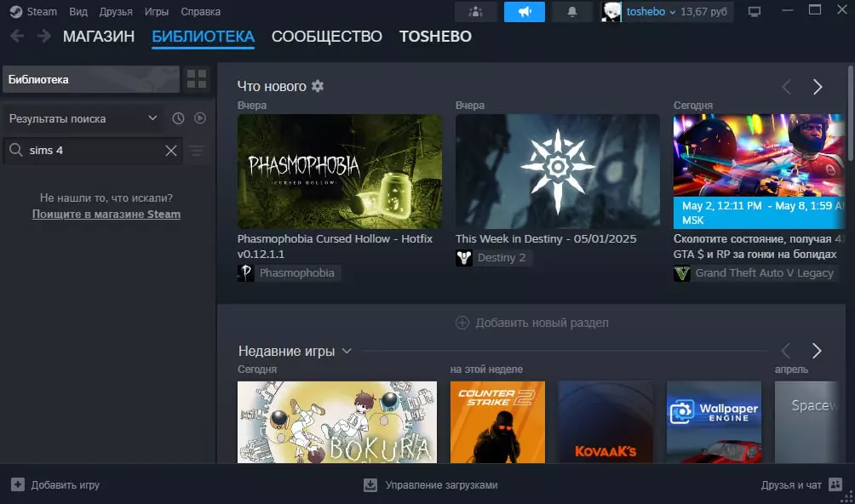The width and height of the screenshot is (855, 504).
Task: Click the friends chat icon at bottom right
Action: click(835, 484)
